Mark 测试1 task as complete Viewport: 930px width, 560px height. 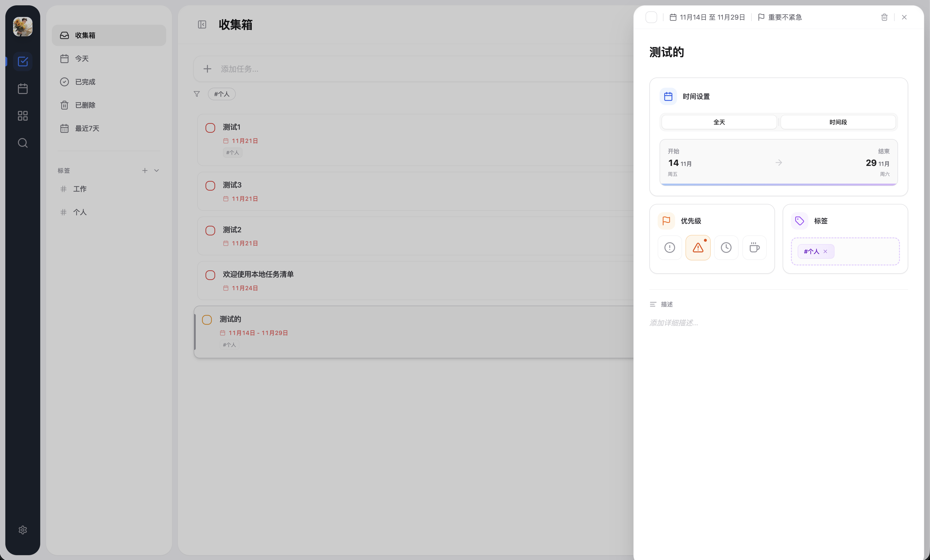click(x=210, y=128)
